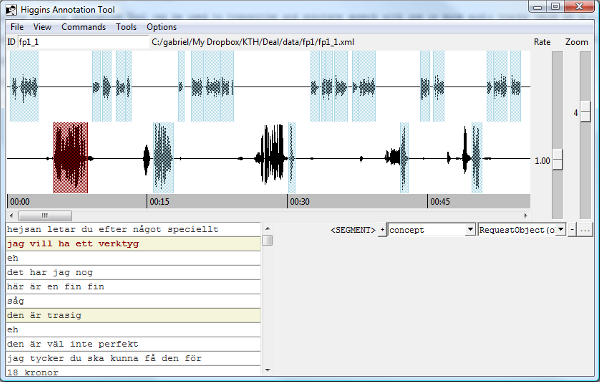600x382 pixels.
Task: Click the 00:00 marker on timeline
Action: coord(20,202)
